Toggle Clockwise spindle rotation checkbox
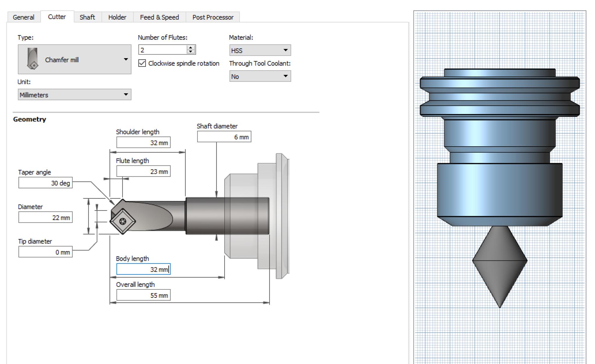This screenshot has width=595, height=364. tap(142, 63)
